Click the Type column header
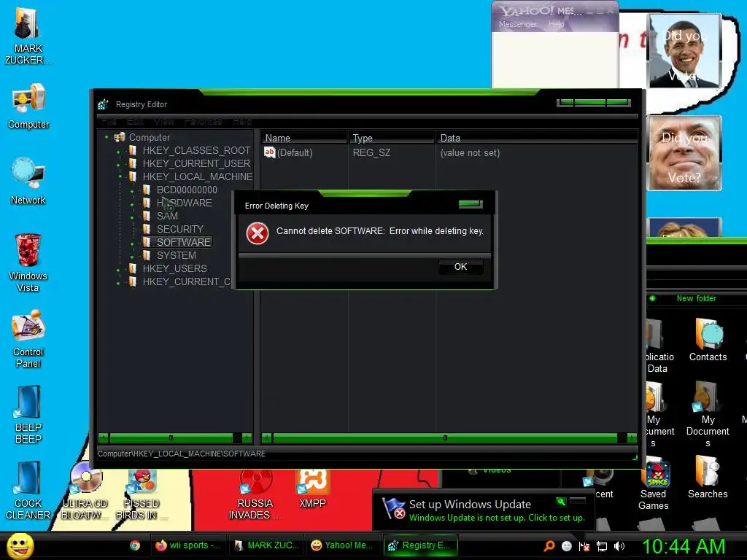This screenshot has height=560, width=747. click(x=392, y=138)
